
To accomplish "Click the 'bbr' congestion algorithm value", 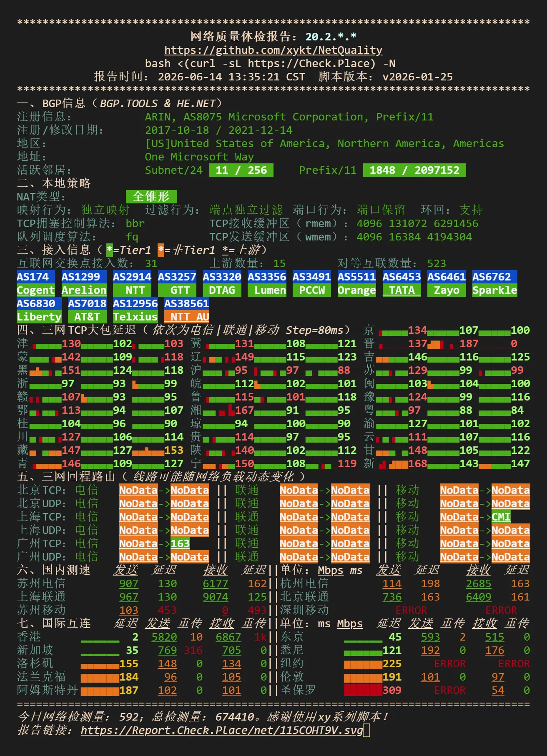I will tap(135, 223).
